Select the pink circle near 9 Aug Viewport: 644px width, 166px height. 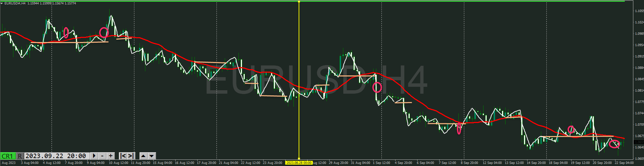click(104, 33)
